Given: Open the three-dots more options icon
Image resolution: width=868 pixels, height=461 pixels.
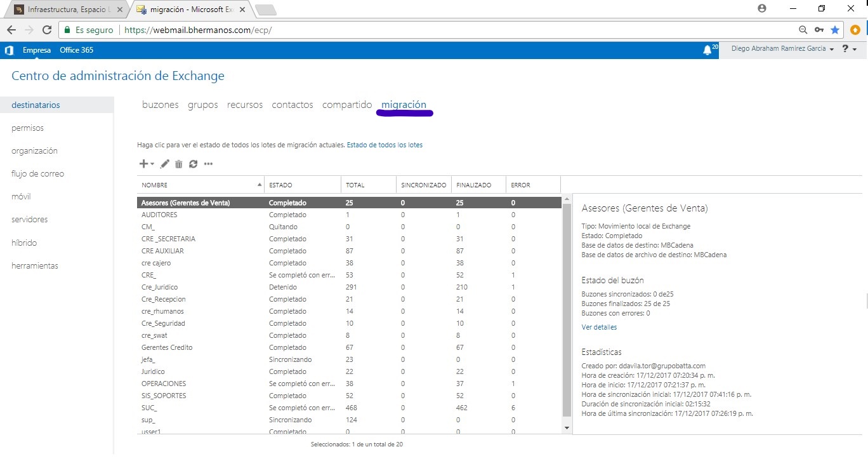Looking at the screenshot, I should tap(208, 164).
